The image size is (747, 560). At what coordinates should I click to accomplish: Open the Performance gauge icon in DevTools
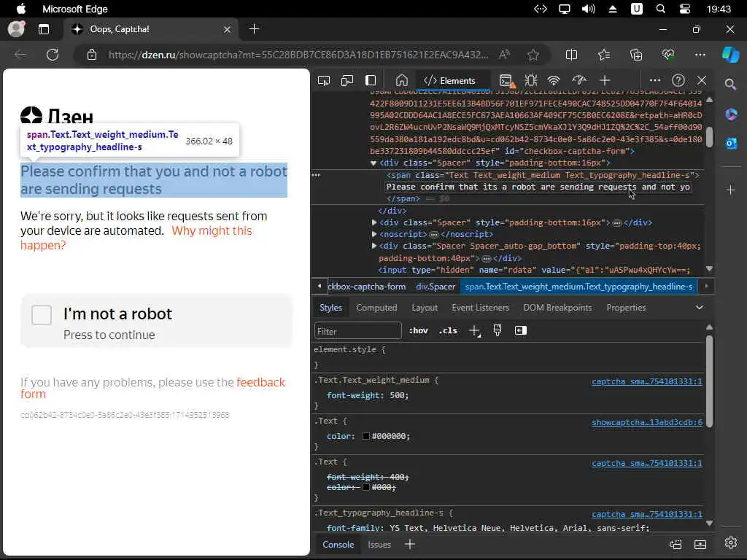pyautogui.click(x=578, y=80)
